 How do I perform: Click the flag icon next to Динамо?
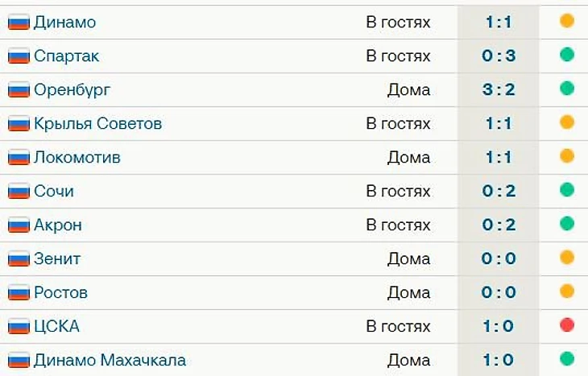pos(19,22)
